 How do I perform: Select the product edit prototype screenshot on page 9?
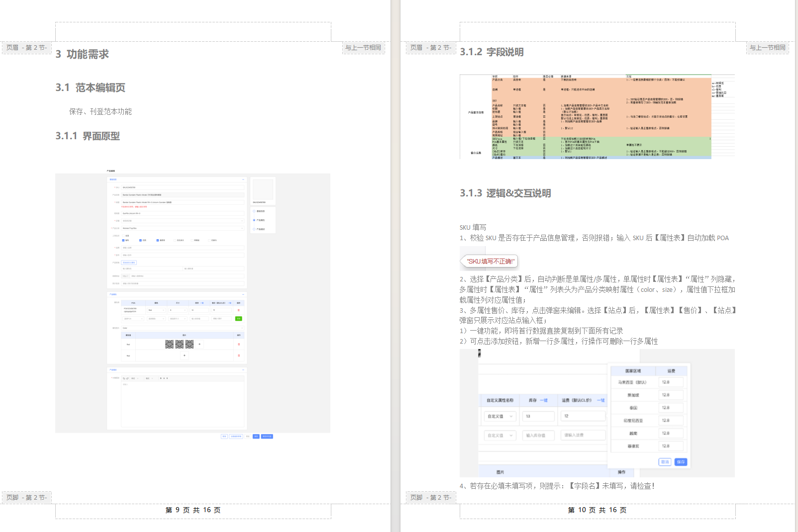193,303
